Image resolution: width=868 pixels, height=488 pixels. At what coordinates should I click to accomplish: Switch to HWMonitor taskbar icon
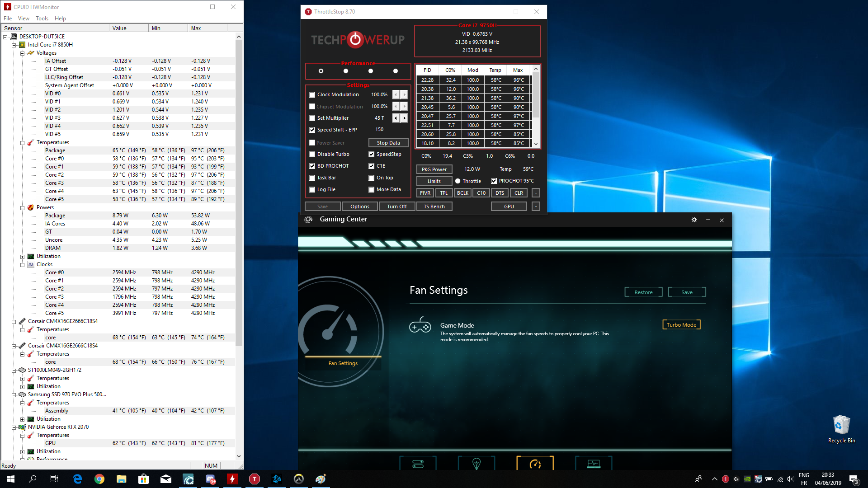[x=232, y=479]
